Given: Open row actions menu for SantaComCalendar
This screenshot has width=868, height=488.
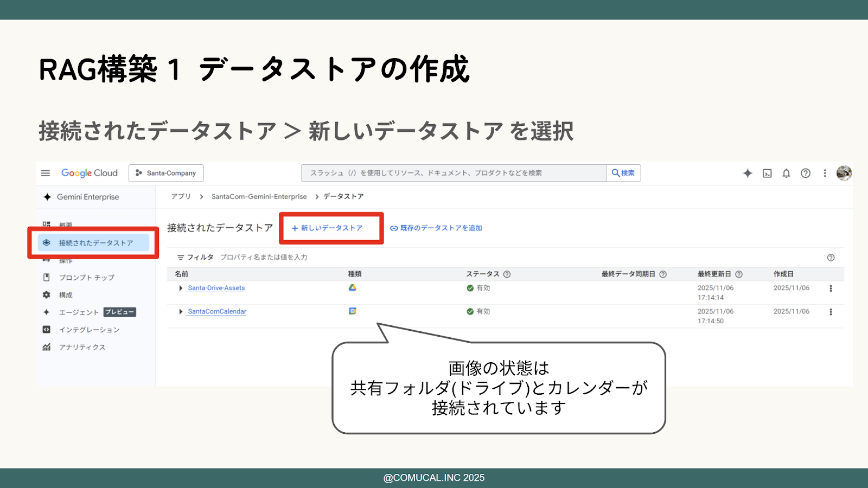Looking at the screenshot, I should (x=831, y=312).
